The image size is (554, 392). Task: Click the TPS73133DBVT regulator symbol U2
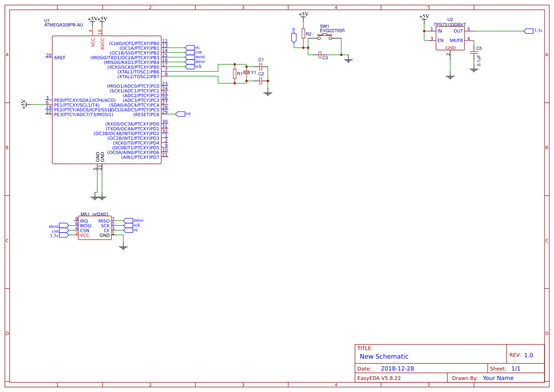(450, 38)
